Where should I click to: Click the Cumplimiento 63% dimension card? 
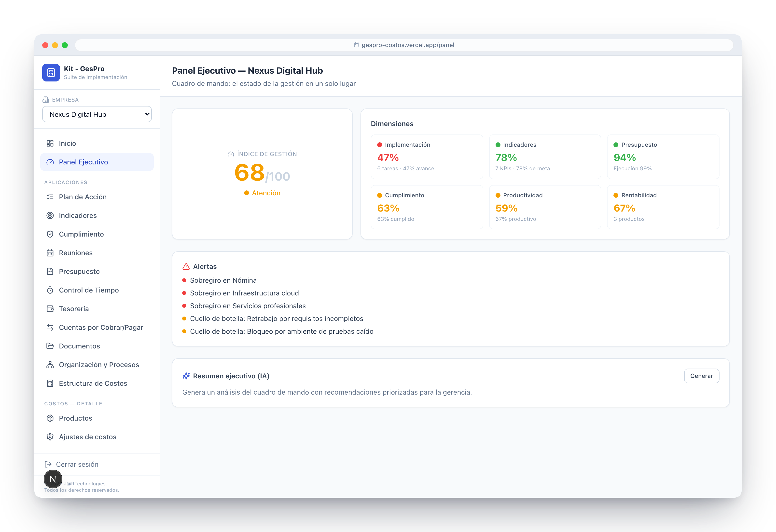pos(427,207)
